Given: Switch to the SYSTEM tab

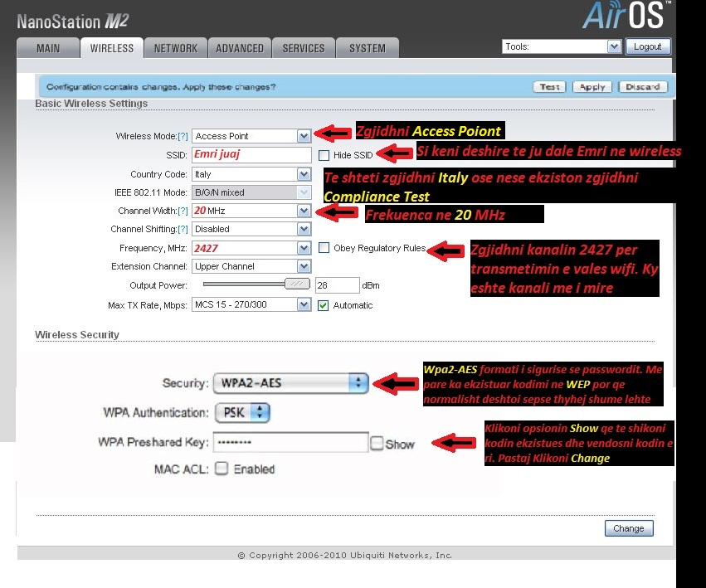Looking at the screenshot, I should [368, 48].
